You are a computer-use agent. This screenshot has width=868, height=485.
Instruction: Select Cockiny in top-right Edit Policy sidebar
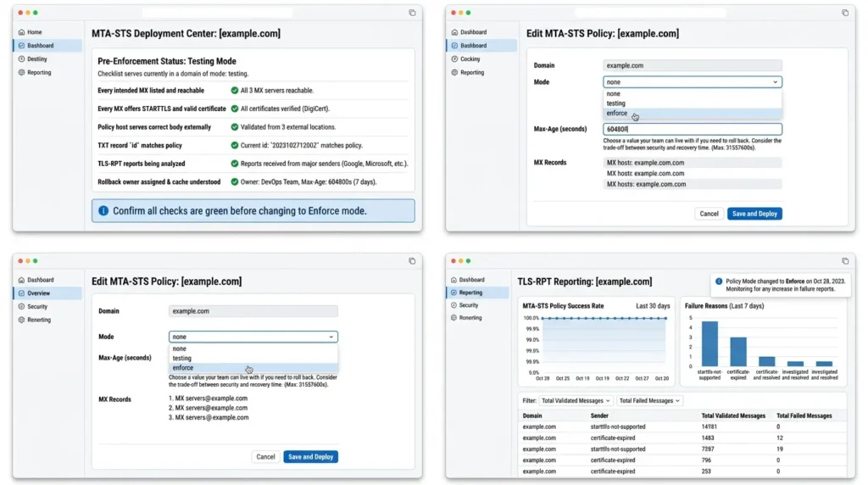470,59
